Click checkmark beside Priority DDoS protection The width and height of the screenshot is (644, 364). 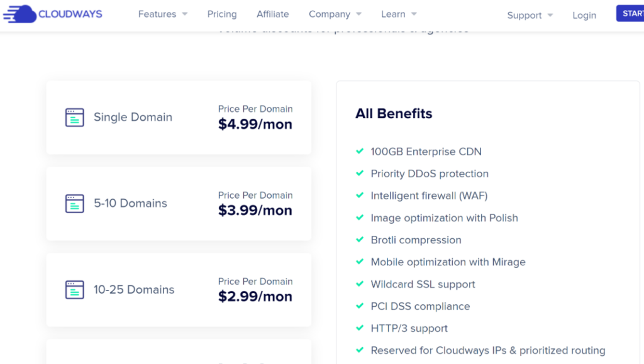tap(360, 173)
